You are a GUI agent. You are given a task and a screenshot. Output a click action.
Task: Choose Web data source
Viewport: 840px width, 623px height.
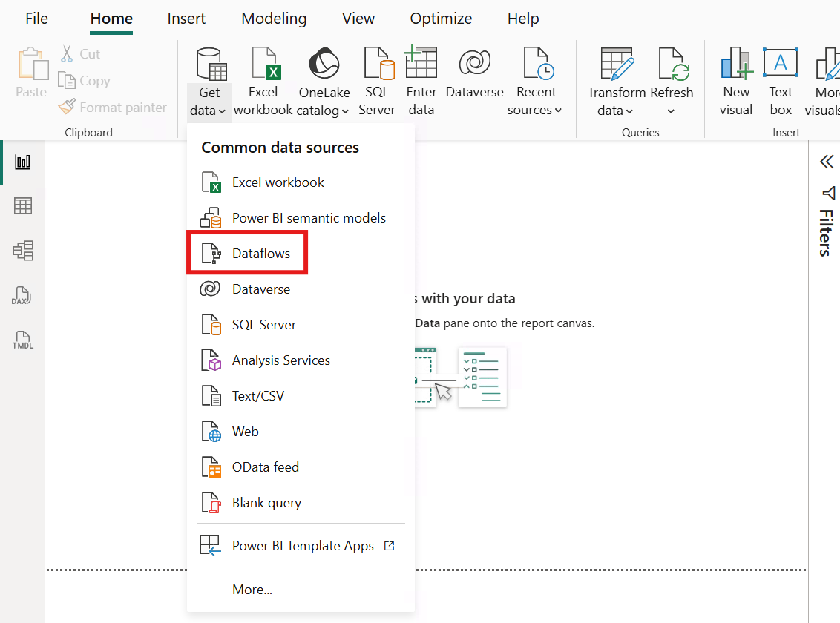pyautogui.click(x=301, y=432)
